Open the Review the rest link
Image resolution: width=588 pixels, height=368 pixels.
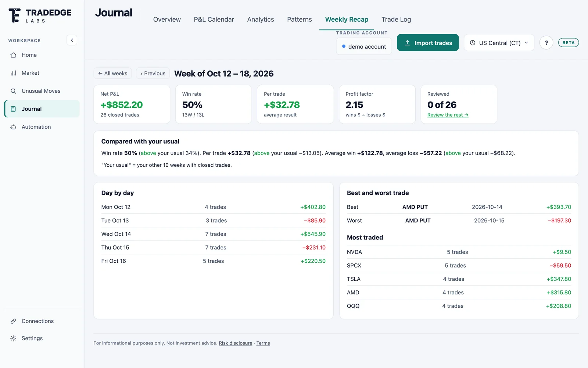coord(448,115)
